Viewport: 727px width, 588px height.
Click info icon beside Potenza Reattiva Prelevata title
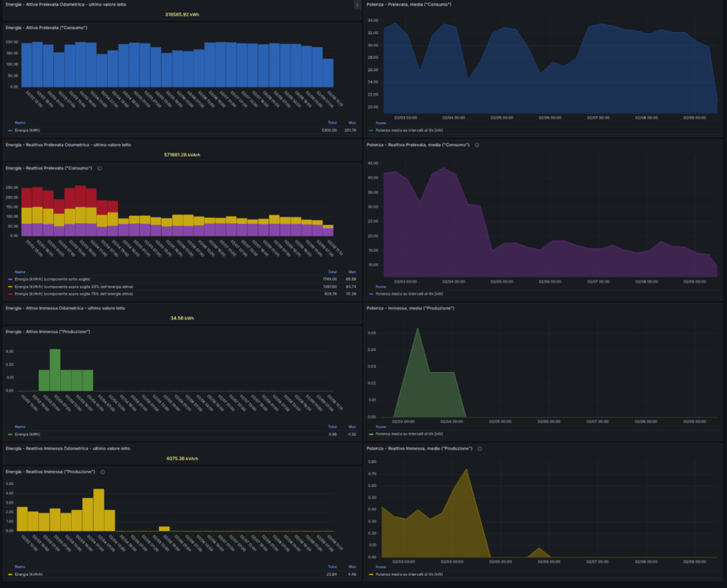coord(476,145)
